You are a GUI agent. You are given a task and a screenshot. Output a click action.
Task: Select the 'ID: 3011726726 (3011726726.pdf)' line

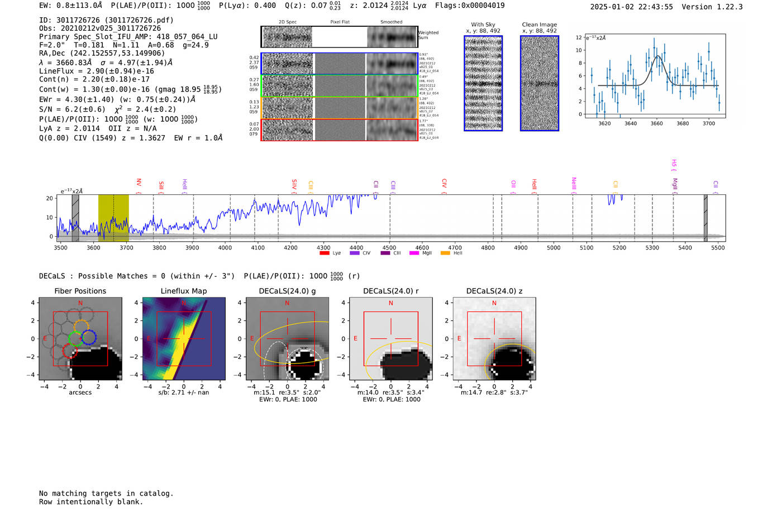pos(106,20)
